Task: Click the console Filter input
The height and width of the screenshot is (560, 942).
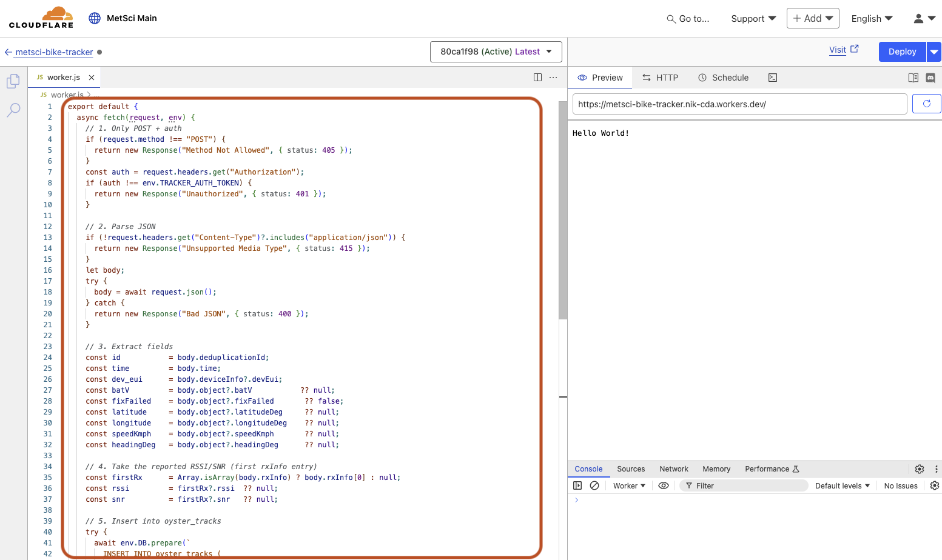Action: [744, 485]
